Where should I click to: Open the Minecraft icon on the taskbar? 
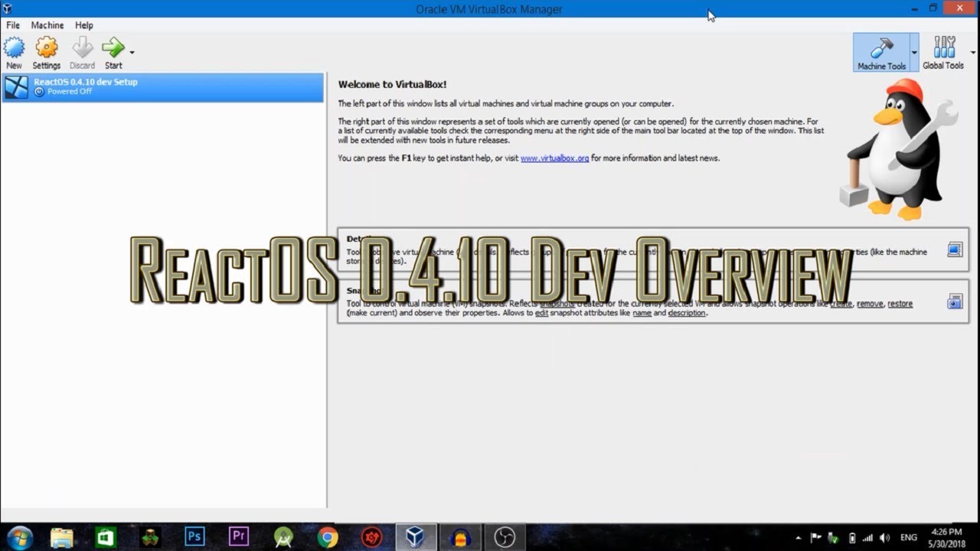point(150,538)
